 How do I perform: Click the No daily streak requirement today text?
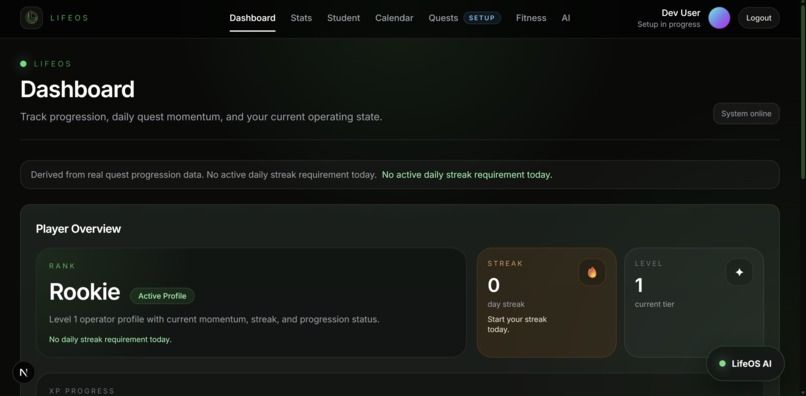pos(110,339)
